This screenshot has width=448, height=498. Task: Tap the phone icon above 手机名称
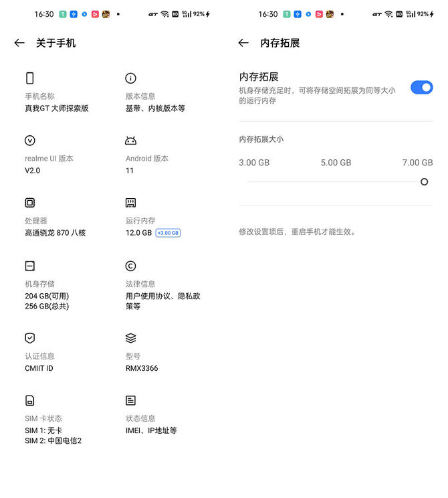29,78
